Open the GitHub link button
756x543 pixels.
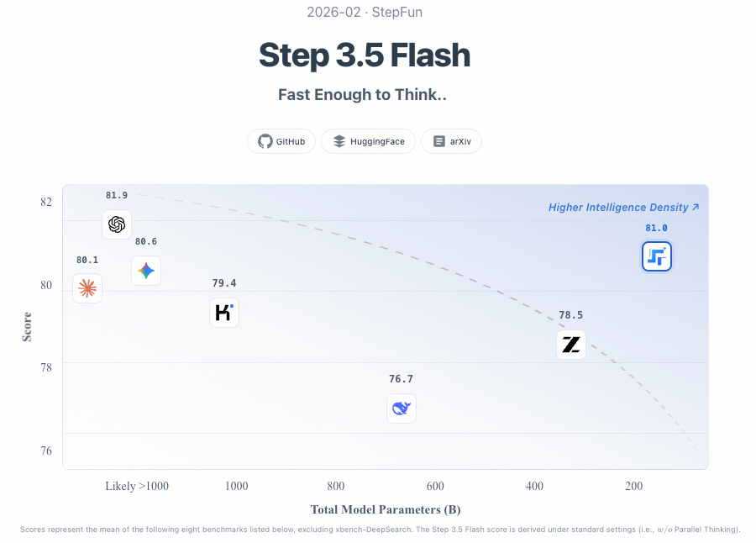click(281, 141)
